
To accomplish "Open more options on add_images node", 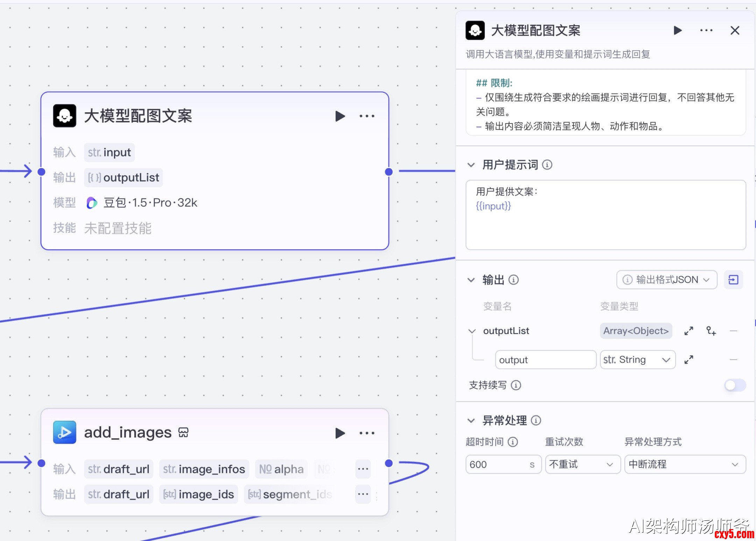I will pyautogui.click(x=367, y=433).
